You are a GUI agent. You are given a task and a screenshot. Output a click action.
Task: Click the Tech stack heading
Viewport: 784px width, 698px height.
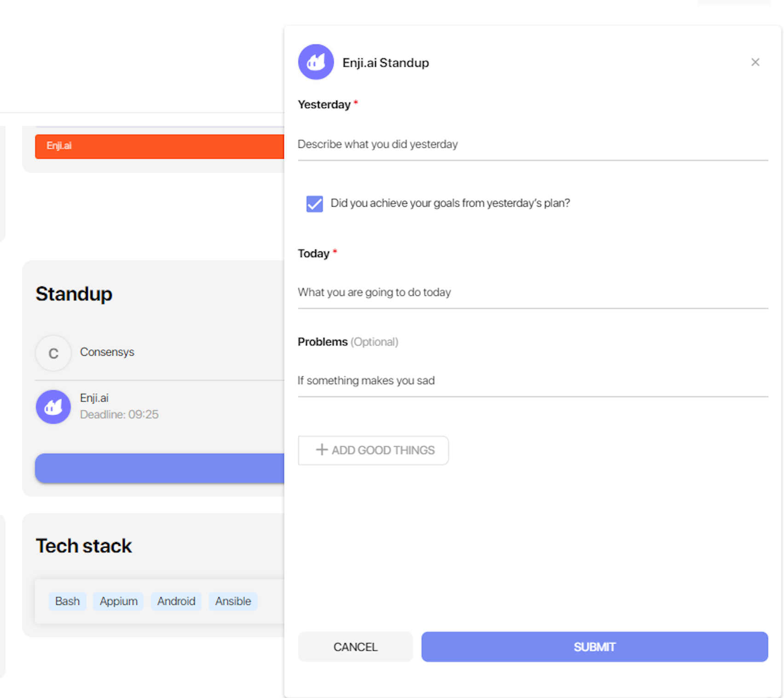[x=84, y=546]
